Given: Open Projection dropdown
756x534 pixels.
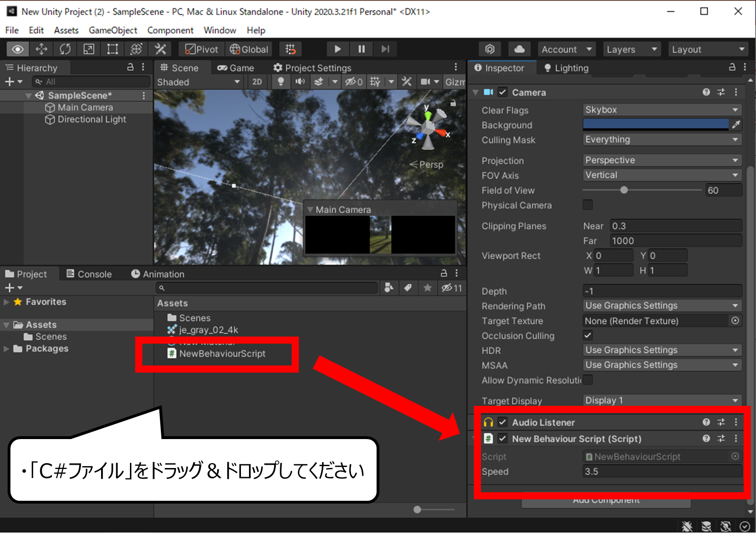Looking at the screenshot, I should [662, 160].
